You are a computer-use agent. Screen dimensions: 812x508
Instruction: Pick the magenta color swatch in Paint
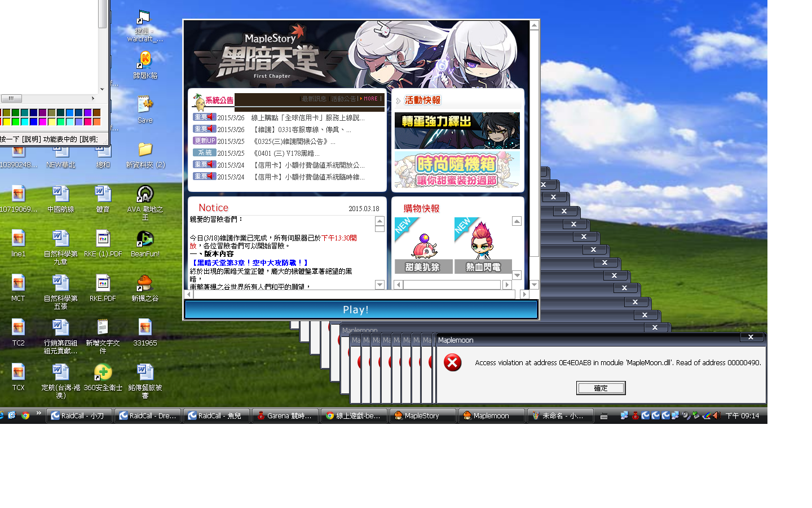42,121
